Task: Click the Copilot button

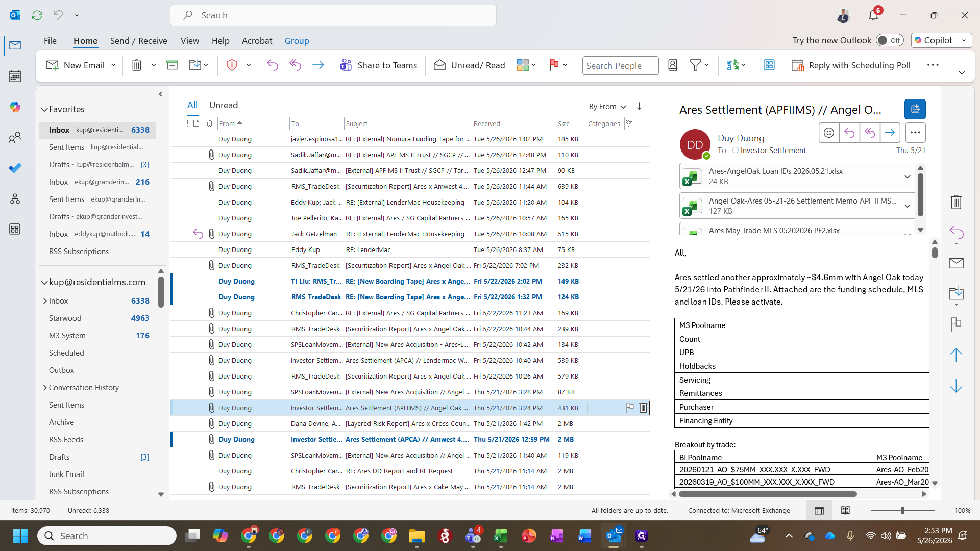Action: coord(934,40)
